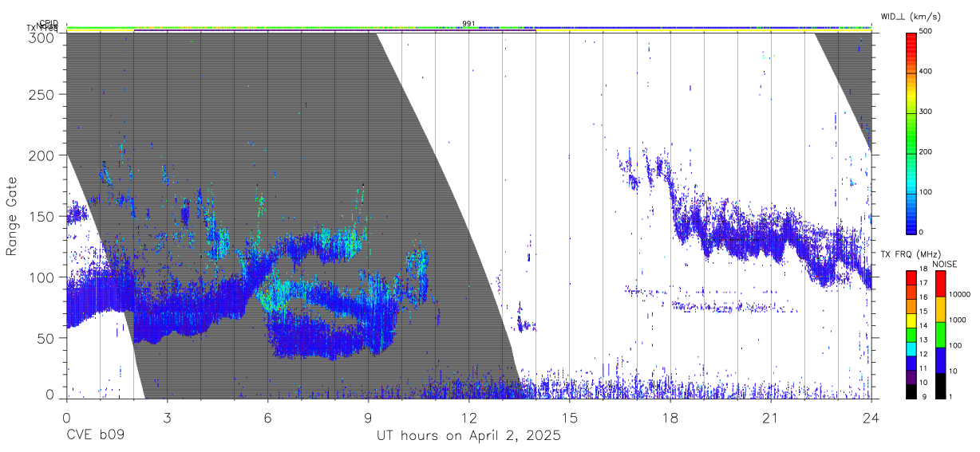Click the '500' label on WID color bar

point(926,32)
